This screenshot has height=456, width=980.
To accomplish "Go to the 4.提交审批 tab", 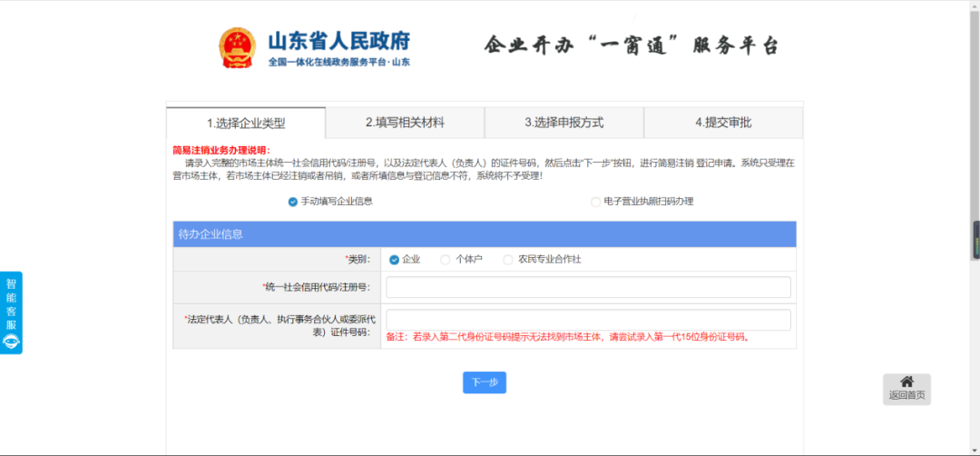I will point(723,123).
